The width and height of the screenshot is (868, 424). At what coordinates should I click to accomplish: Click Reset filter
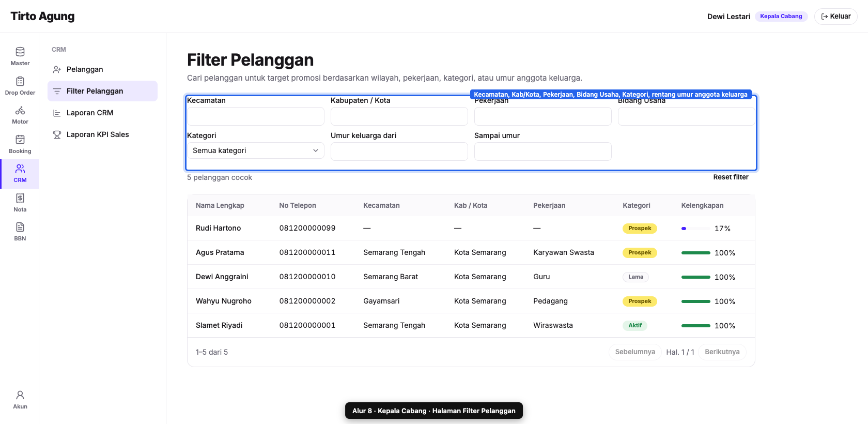pyautogui.click(x=731, y=177)
